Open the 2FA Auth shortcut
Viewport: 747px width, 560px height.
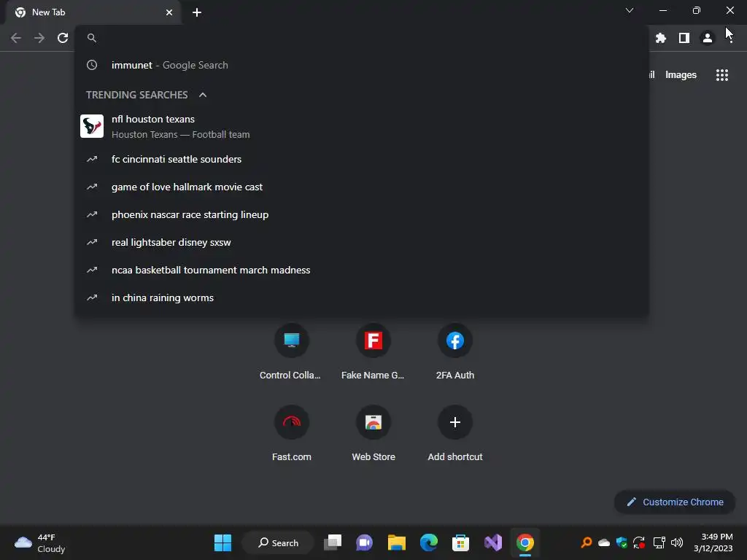(x=455, y=351)
